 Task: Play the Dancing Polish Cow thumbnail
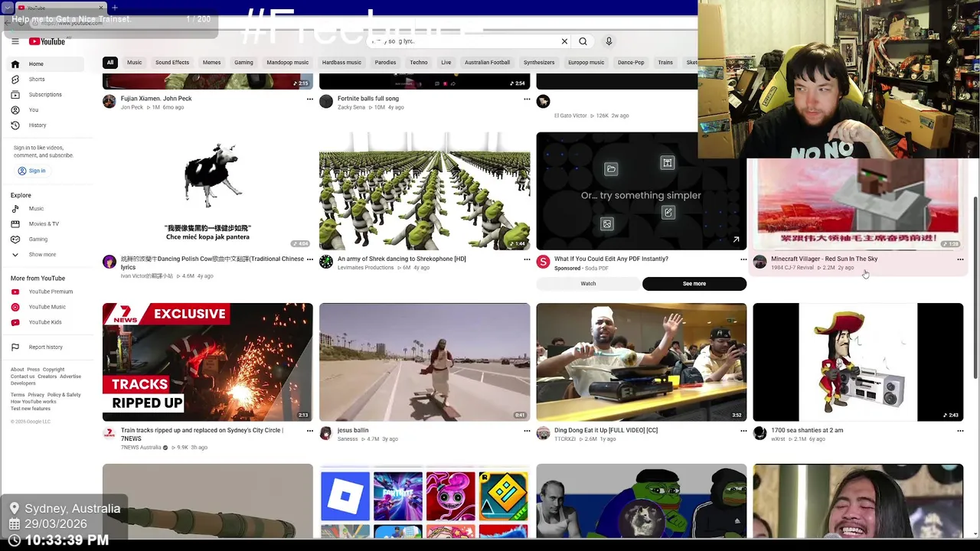pos(207,191)
